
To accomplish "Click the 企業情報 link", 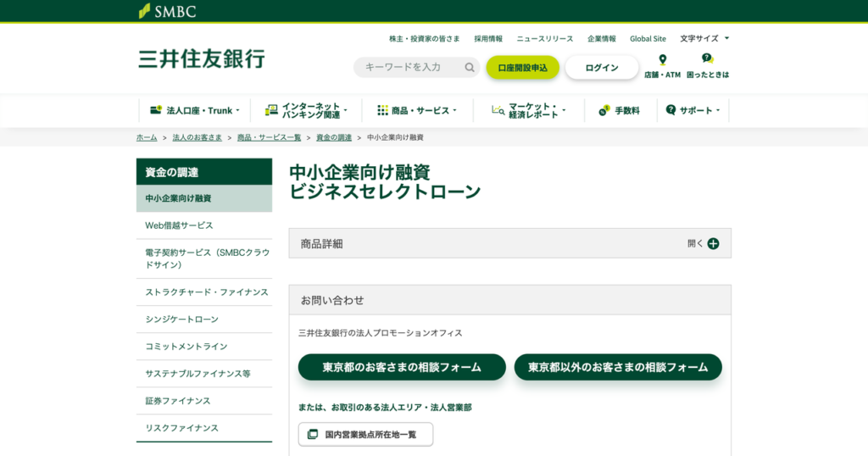I will [602, 39].
